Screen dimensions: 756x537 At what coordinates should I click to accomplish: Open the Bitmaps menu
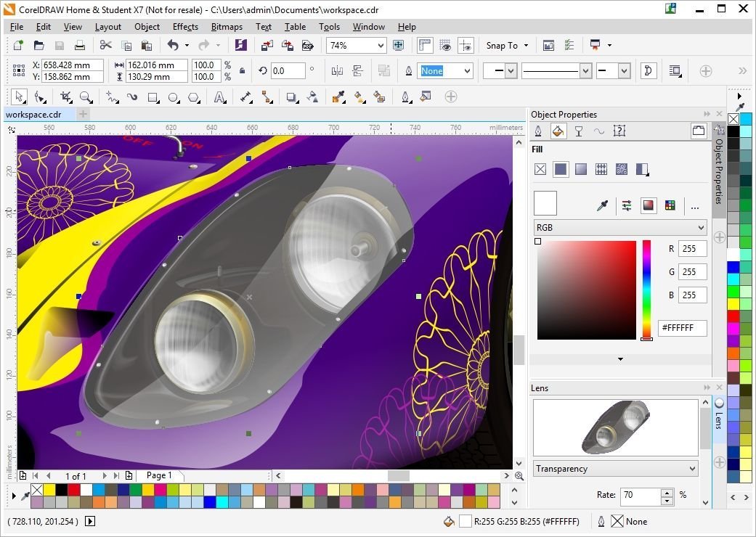coord(227,27)
